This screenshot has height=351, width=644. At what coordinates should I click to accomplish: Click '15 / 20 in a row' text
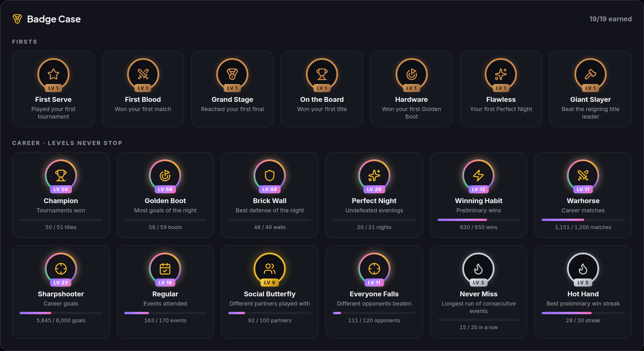click(478, 327)
